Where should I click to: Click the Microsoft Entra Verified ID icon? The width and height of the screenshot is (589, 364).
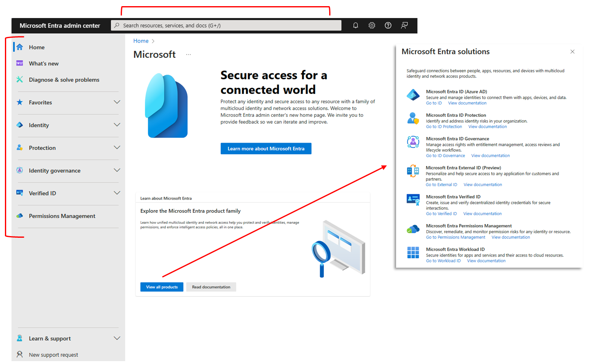(x=413, y=200)
